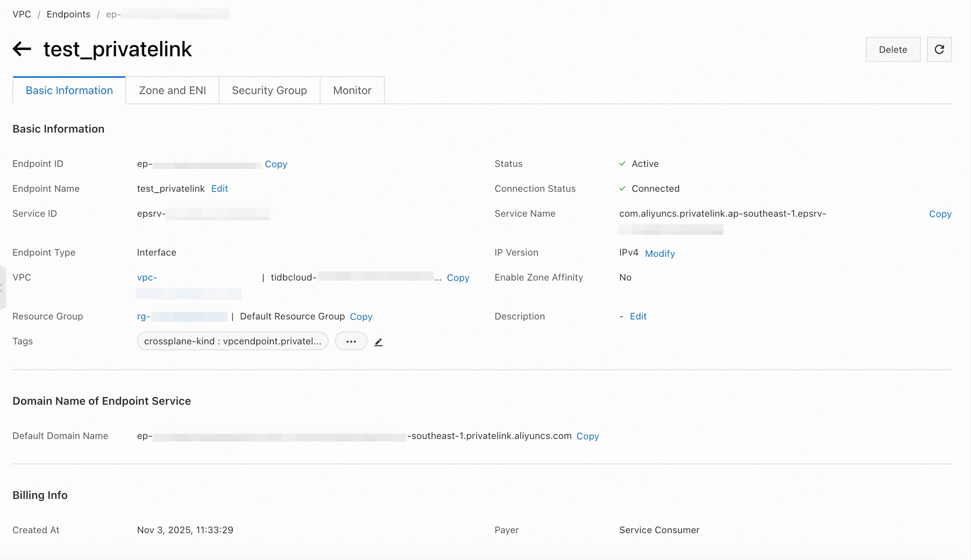Edit tags using the pencil icon
This screenshot has width=971, height=560.
tap(378, 341)
